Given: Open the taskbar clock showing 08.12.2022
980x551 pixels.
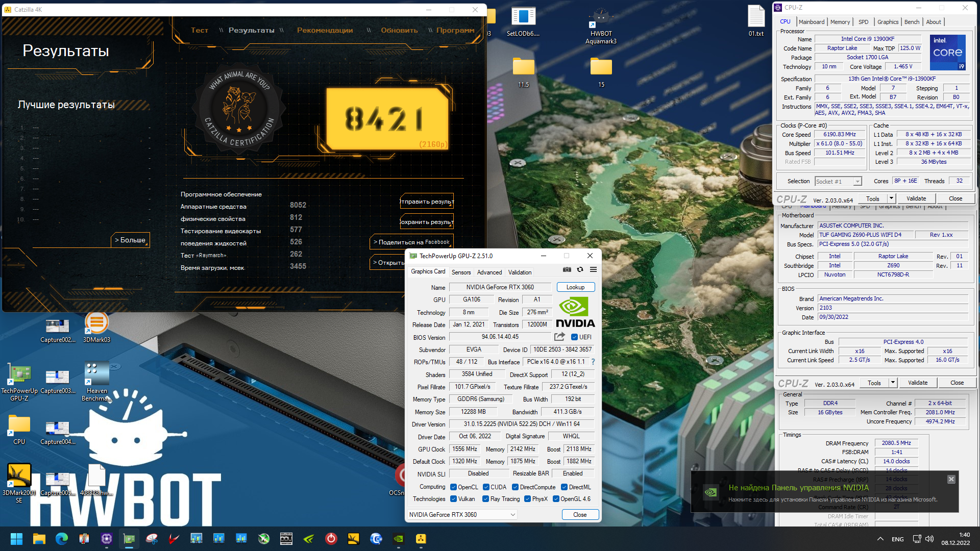Looking at the screenshot, I should (955, 539).
